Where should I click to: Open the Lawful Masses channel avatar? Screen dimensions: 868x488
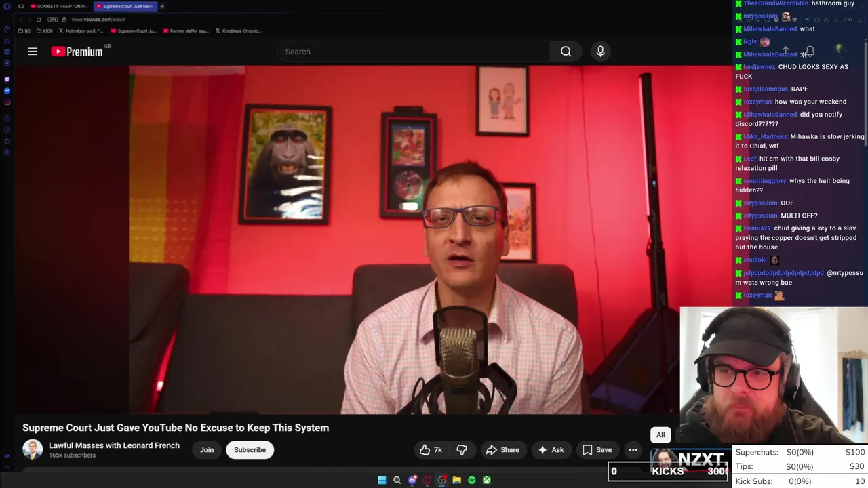(x=33, y=449)
